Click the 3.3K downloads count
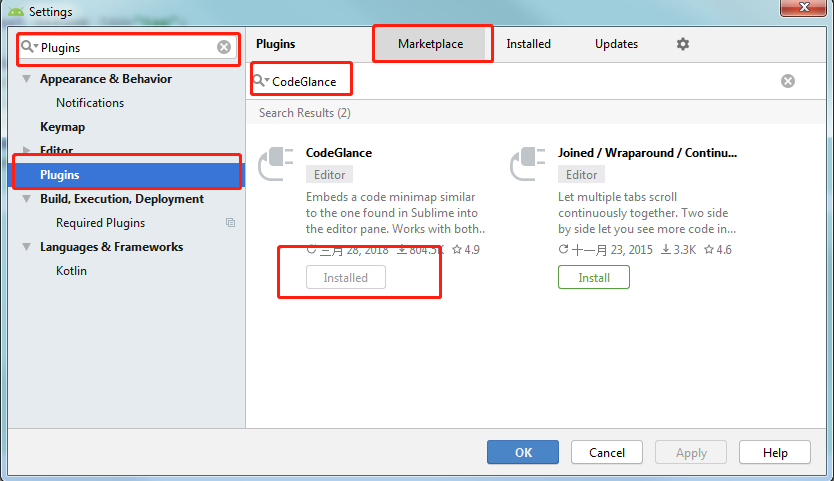Viewport: 834px width, 481px height. click(678, 250)
